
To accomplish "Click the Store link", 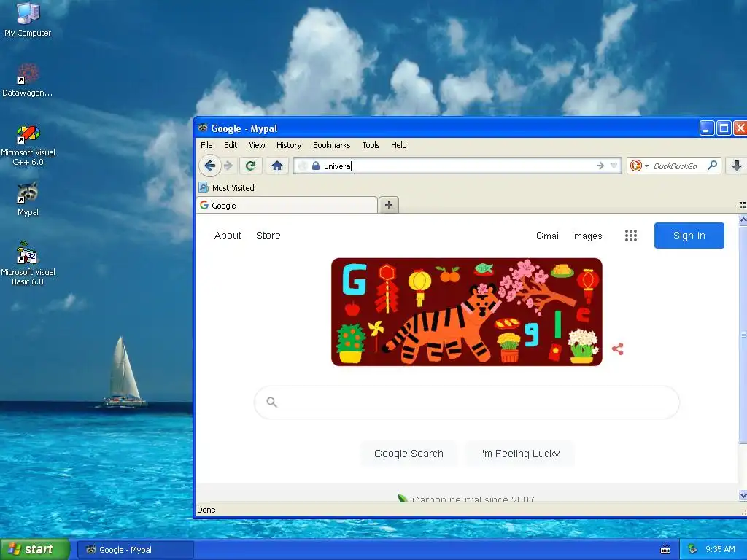I will (268, 236).
